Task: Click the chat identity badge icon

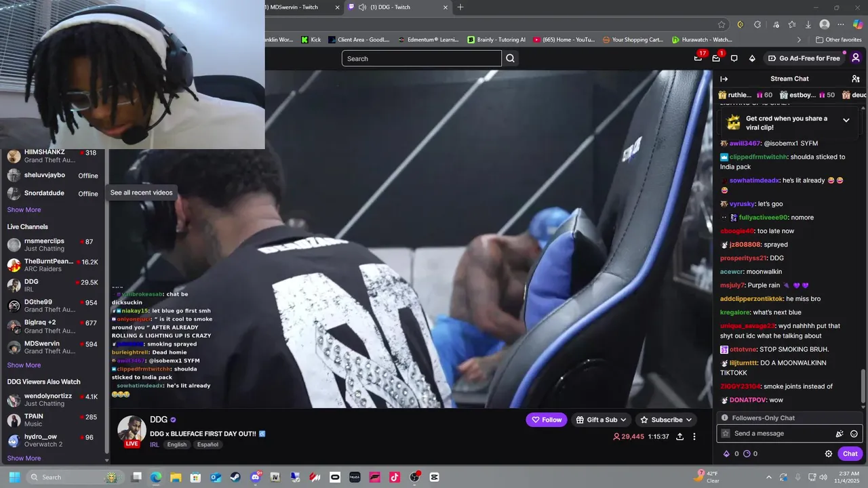Action: tap(726, 434)
